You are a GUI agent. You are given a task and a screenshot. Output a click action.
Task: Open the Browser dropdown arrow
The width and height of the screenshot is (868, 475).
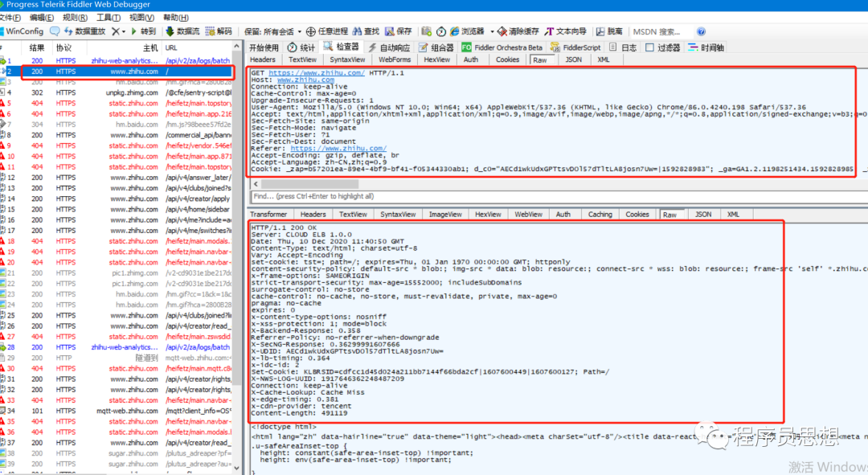tap(492, 31)
